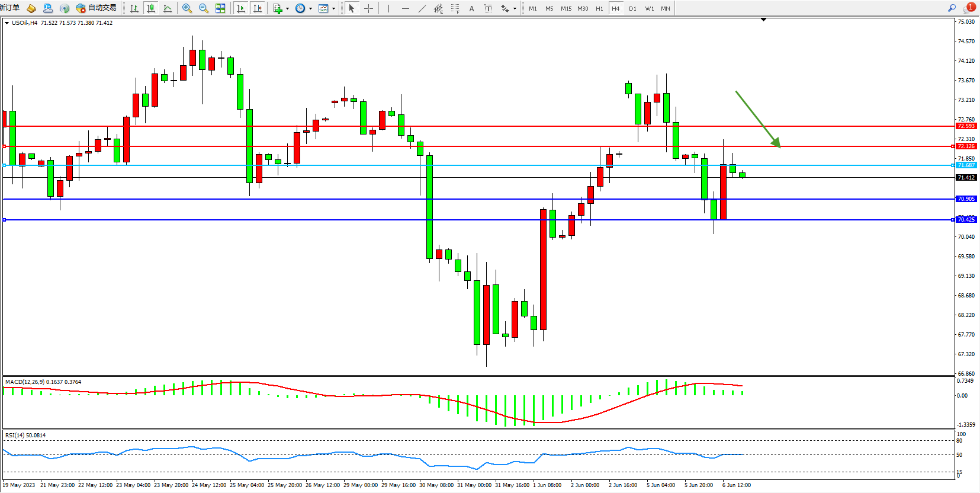Expand the chart templates dropdown arrow
980x493 pixels.
[333, 9]
